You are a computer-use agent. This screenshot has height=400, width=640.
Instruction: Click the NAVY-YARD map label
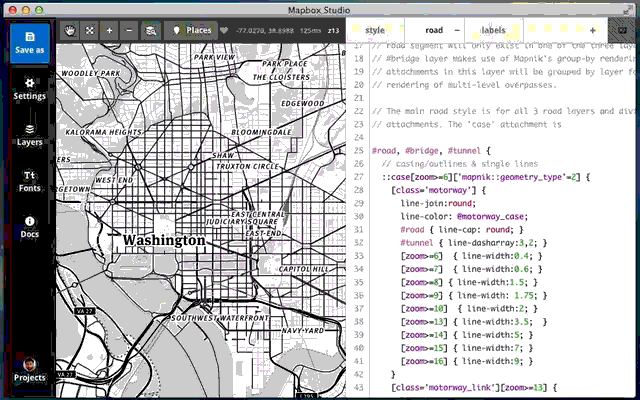(302, 331)
